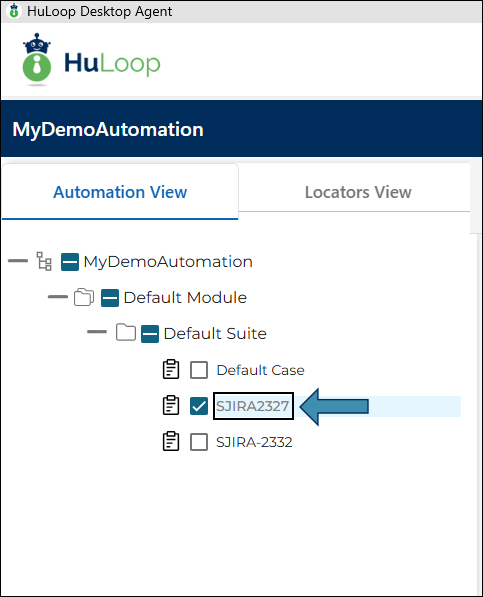Image resolution: width=483 pixels, height=597 pixels.
Task: Click the clipboard icon for Default Case
Action: click(171, 369)
